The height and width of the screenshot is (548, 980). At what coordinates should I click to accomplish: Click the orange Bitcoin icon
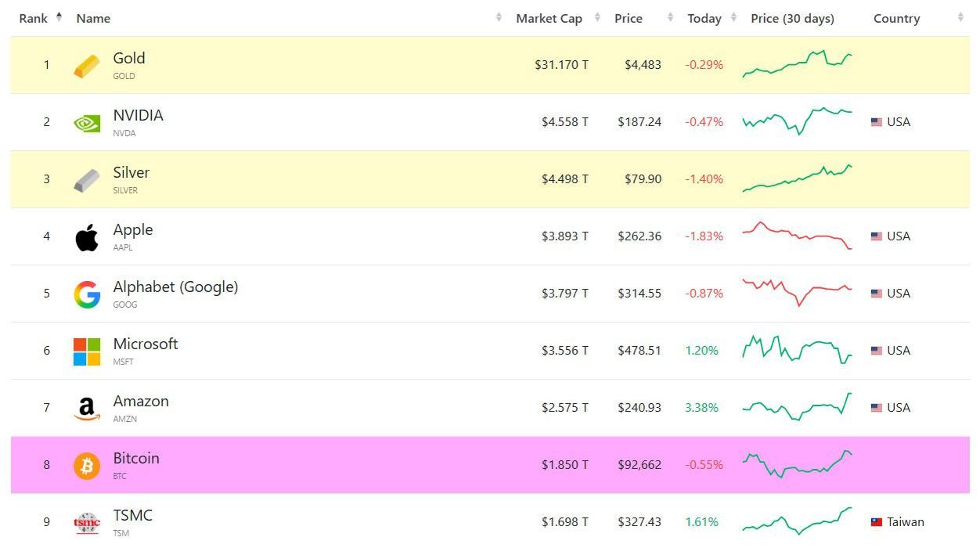(x=87, y=466)
